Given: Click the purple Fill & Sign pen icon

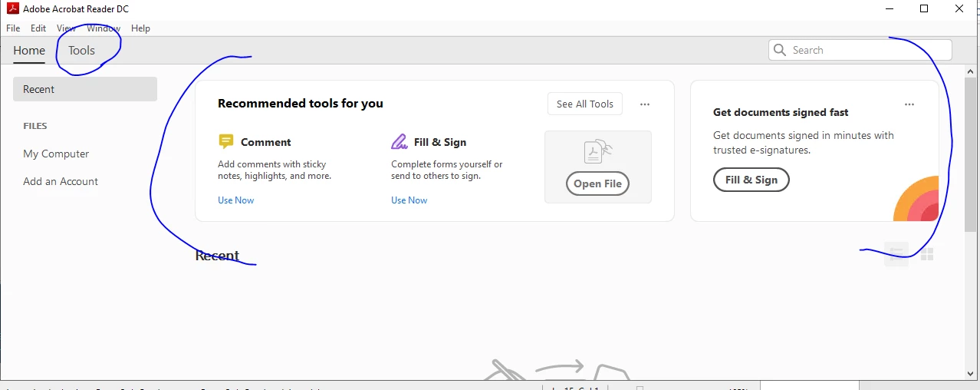Looking at the screenshot, I should click(x=400, y=141).
